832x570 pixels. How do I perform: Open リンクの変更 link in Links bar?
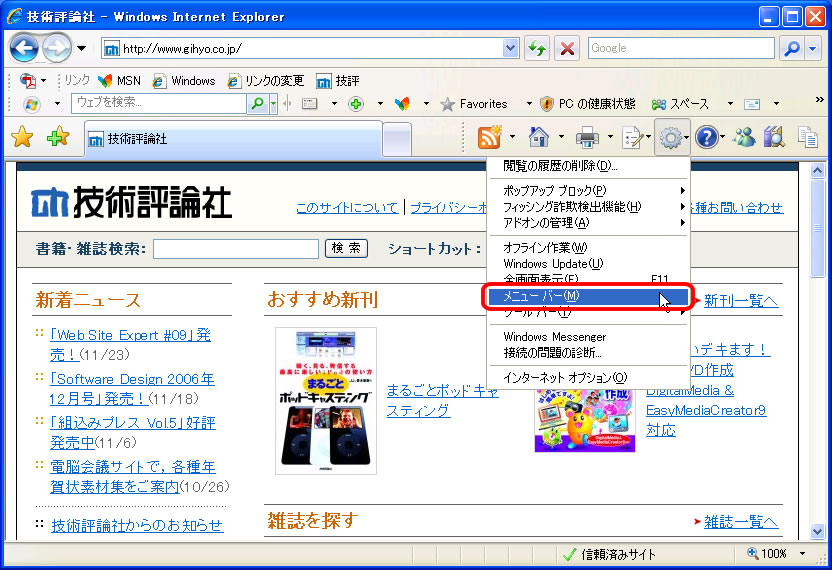(x=266, y=81)
